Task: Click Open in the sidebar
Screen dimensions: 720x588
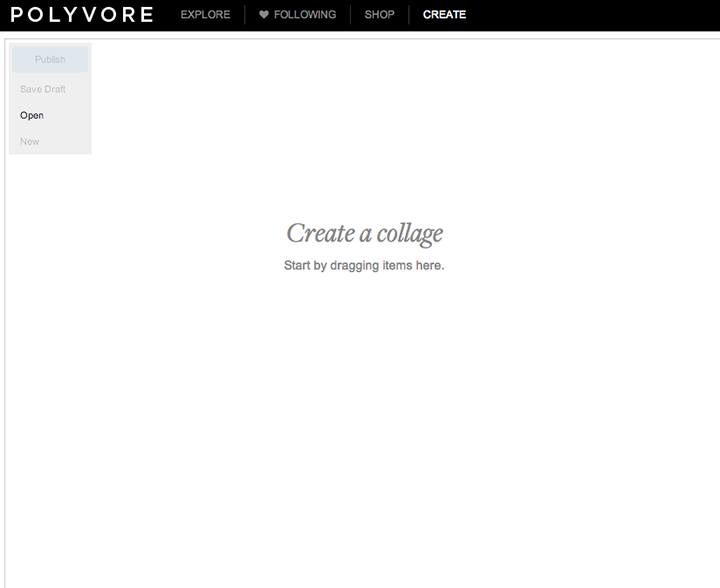Action: [x=32, y=115]
